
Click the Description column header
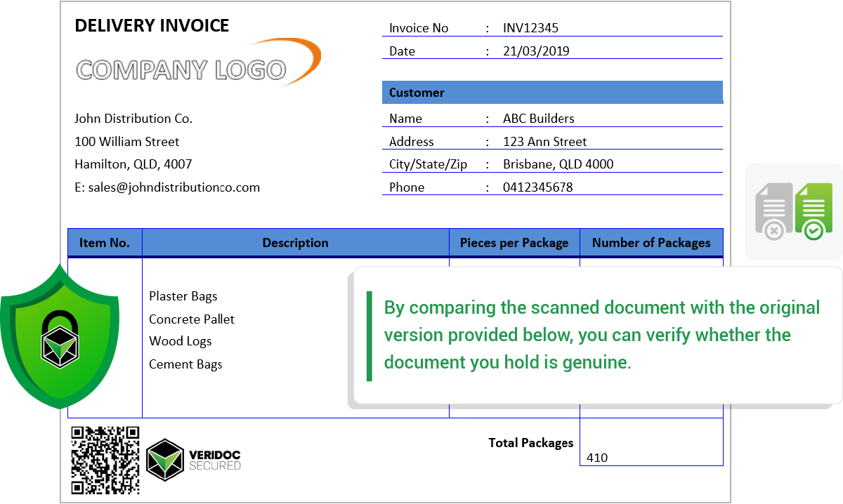click(295, 243)
